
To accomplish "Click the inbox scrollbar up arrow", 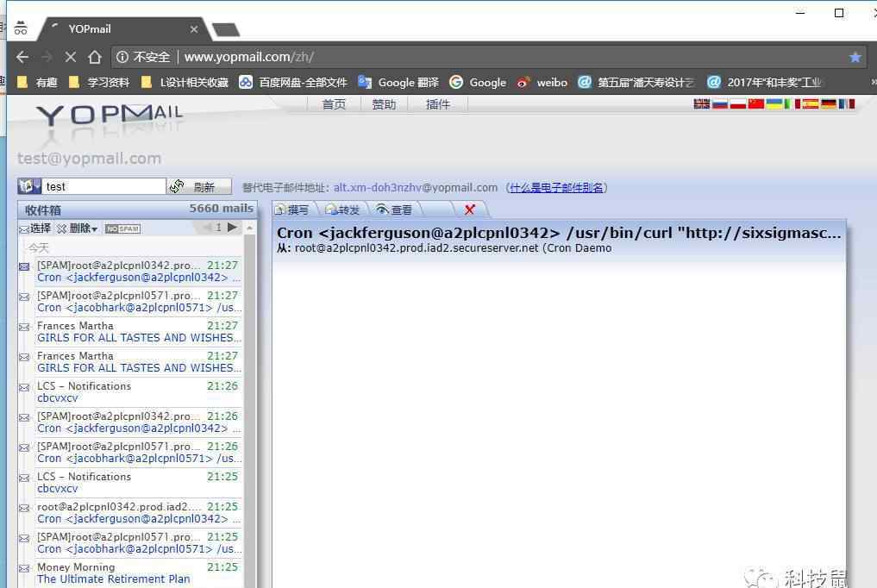I will (249, 228).
